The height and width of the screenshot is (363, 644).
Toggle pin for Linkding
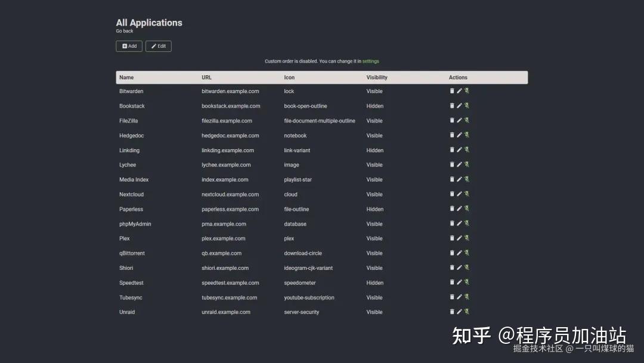(x=467, y=150)
